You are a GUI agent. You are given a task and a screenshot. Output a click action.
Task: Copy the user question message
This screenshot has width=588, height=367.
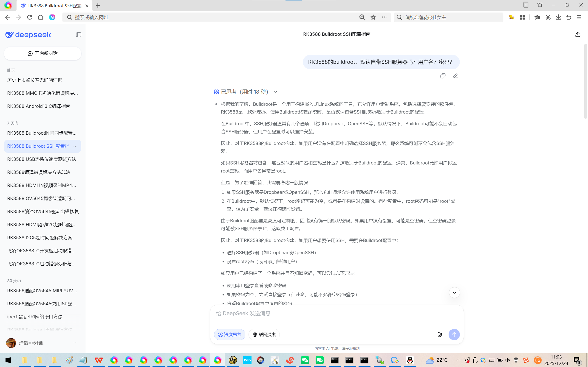pyautogui.click(x=443, y=76)
